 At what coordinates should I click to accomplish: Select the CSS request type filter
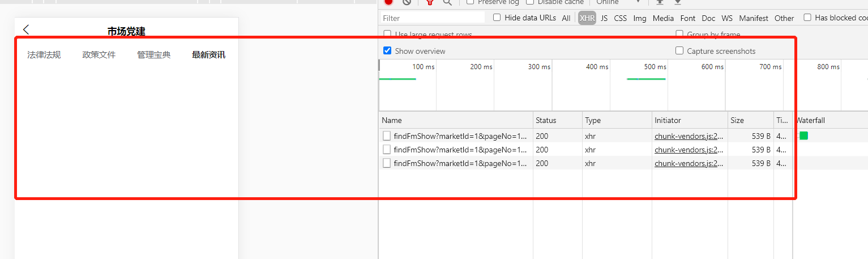621,18
